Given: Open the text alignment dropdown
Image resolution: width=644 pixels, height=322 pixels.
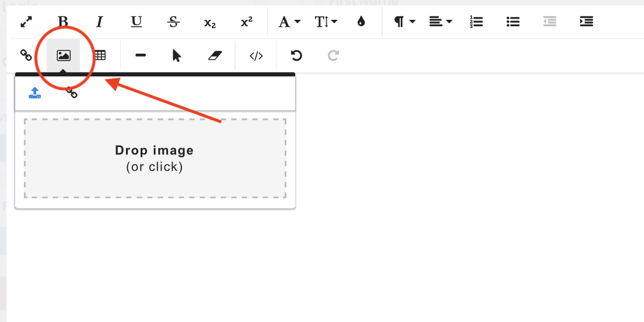Looking at the screenshot, I should pos(441,22).
